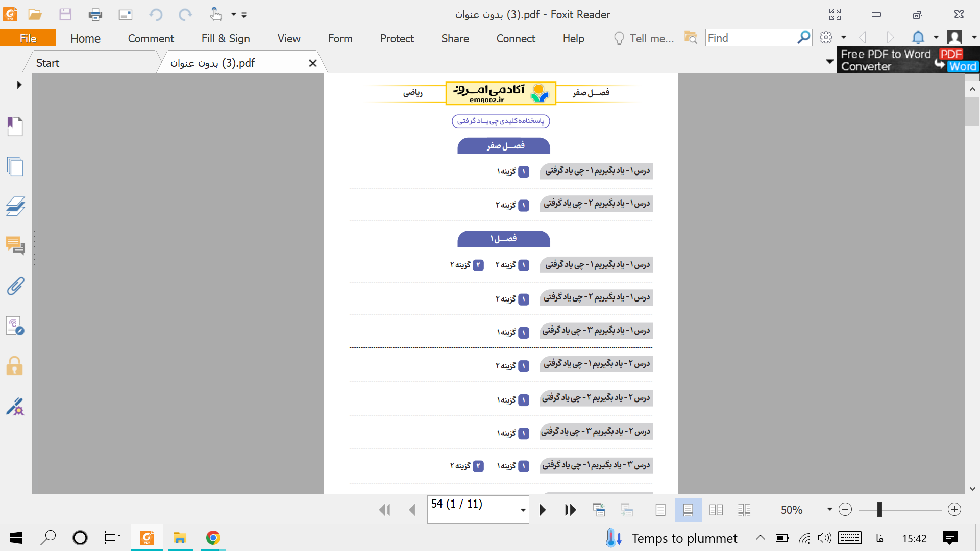Open the Comment ribbon tab
The width and height of the screenshot is (980, 551).
[151, 38]
